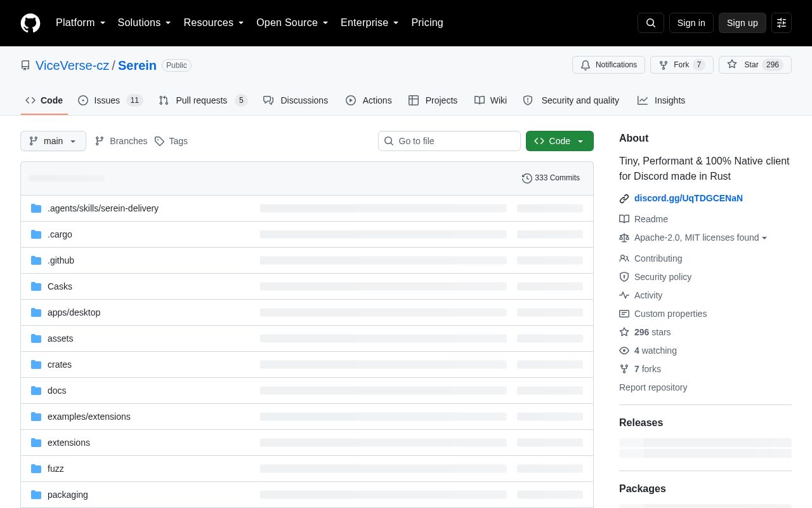
Task: Go to the GitHub homepage logo
Action: pos(30,23)
